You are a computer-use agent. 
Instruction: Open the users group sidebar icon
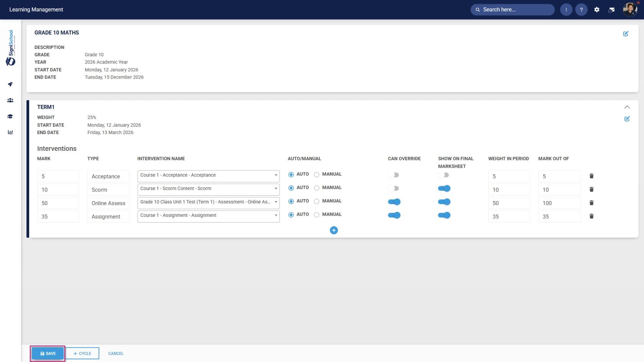(x=10, y=100)
